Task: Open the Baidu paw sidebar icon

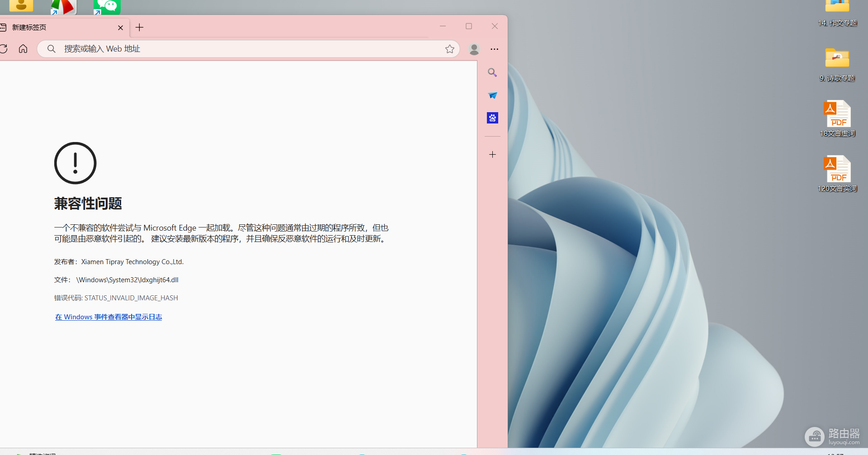Action: pyautogui.click(x=492, y=118)
